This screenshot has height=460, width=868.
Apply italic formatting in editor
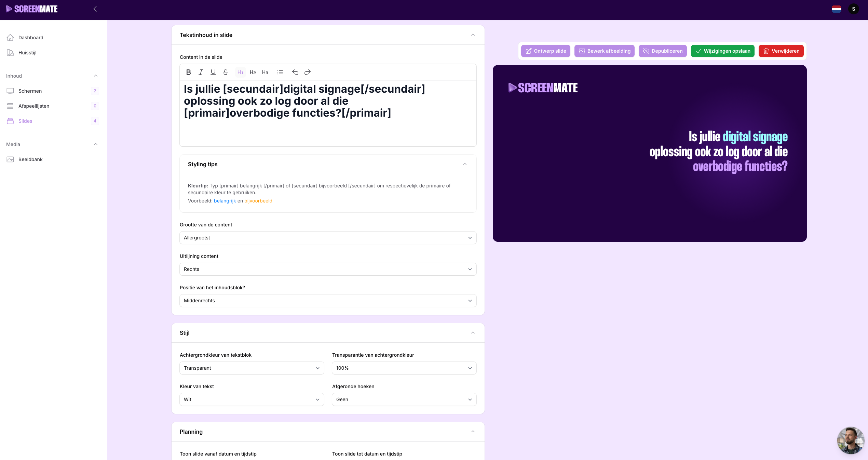[201, 72]
